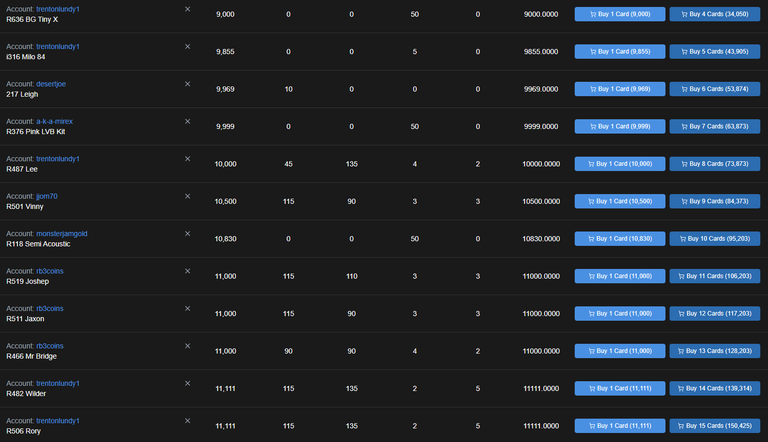Visit monsterjamgold account link
This screenshot has width=768, height=442.
[62, 233]
